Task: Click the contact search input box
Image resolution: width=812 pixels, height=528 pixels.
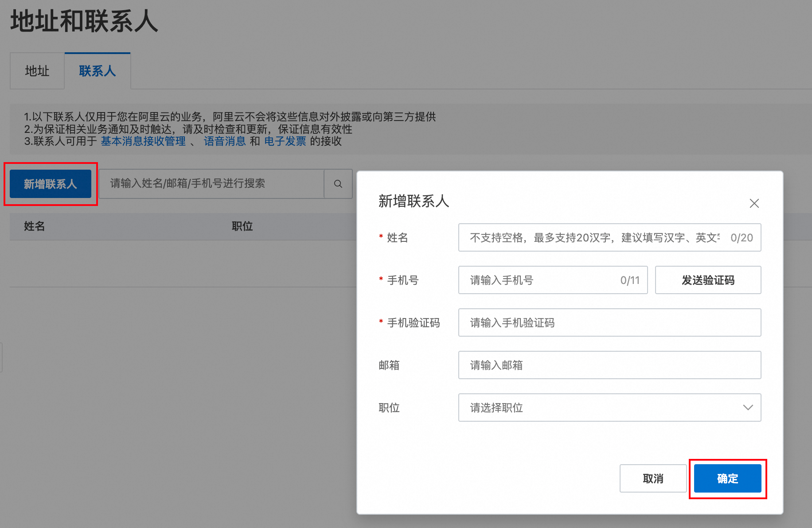Action: 211,184
